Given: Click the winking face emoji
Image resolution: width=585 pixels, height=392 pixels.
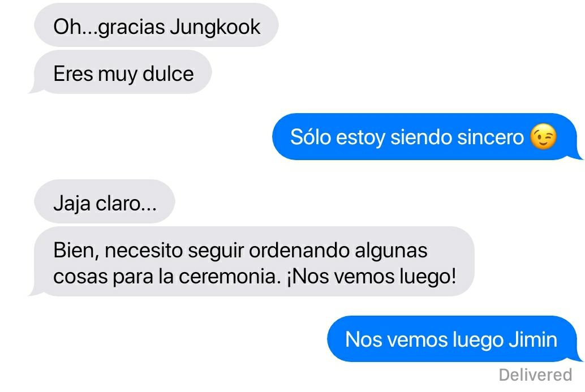Looking at the screenshot, I should coord(544,136).
